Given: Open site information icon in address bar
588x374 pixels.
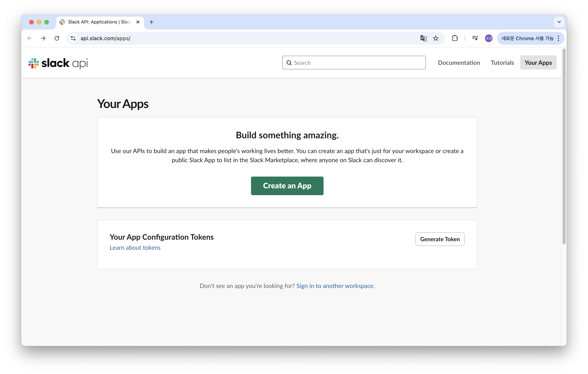Looking at the screenshot, I should [73, 38].
